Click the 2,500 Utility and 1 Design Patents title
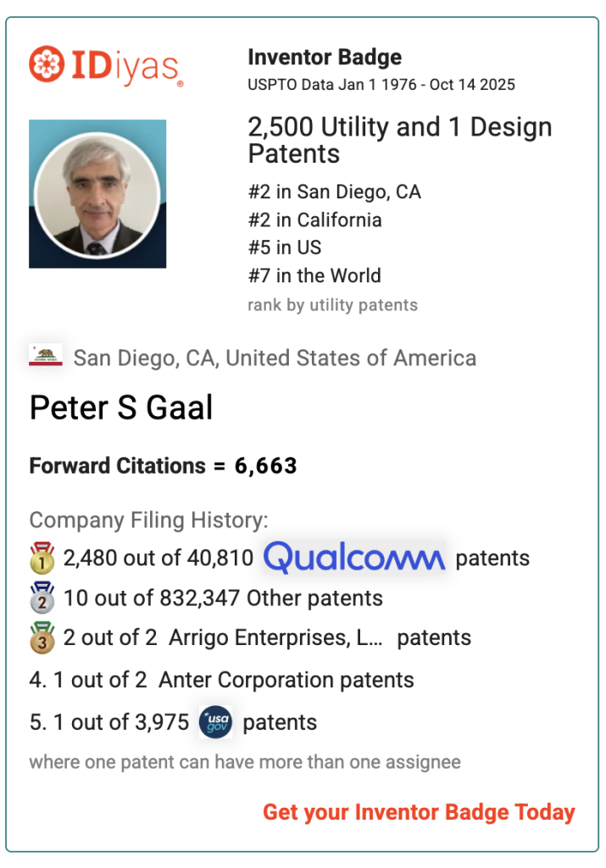The image size is (606, 868). click(x=399, y=140)
